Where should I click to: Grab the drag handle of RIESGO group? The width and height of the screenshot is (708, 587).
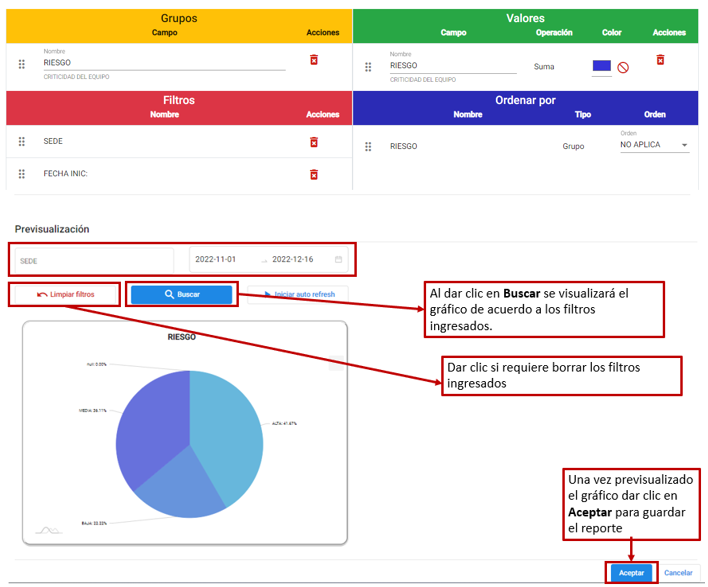(22, 64)
